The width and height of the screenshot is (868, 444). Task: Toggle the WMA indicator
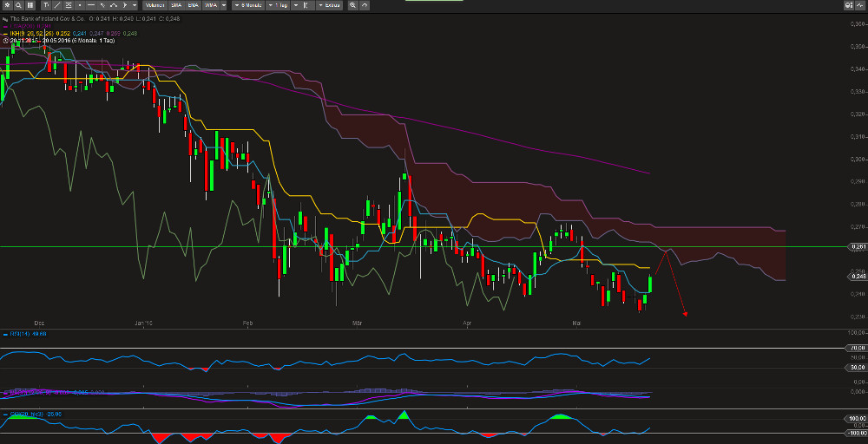tap(210, 5)
